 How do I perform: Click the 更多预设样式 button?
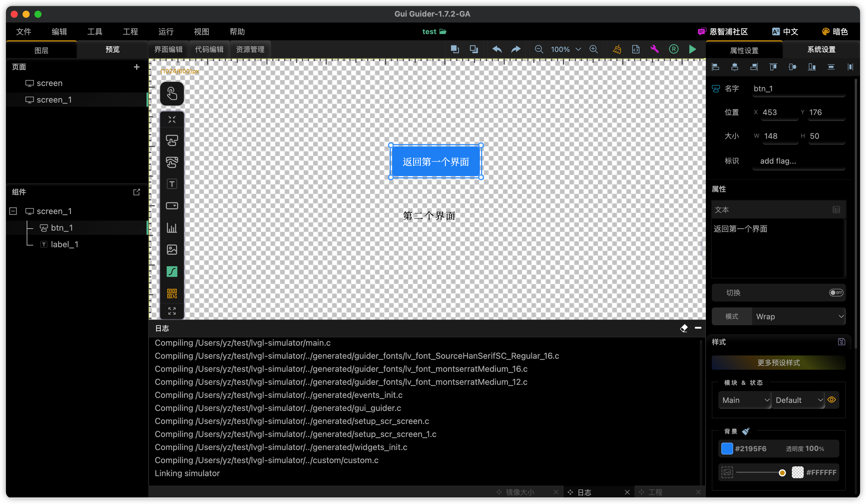tap(779, 363)
